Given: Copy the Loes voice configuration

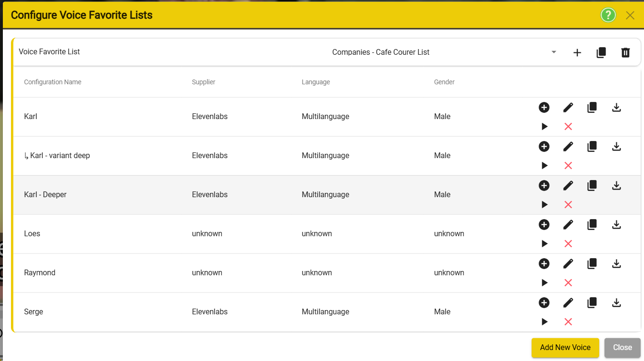Looking at the screenshot, I should tap(592, 225).
